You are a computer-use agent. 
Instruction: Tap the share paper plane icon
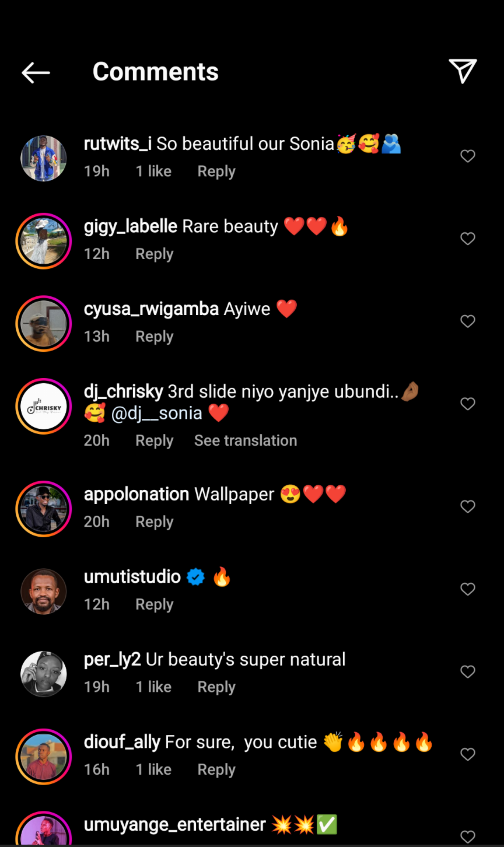(x=463, y=71)
